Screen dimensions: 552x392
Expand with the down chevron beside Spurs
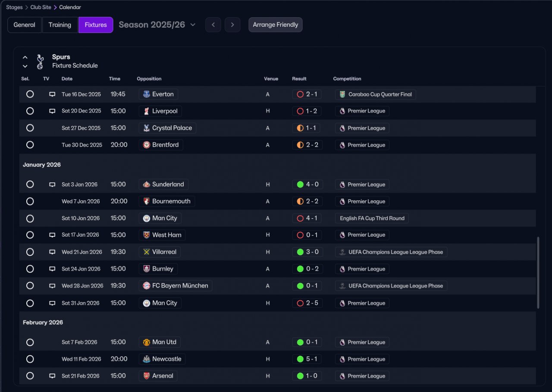click(25, 66)
